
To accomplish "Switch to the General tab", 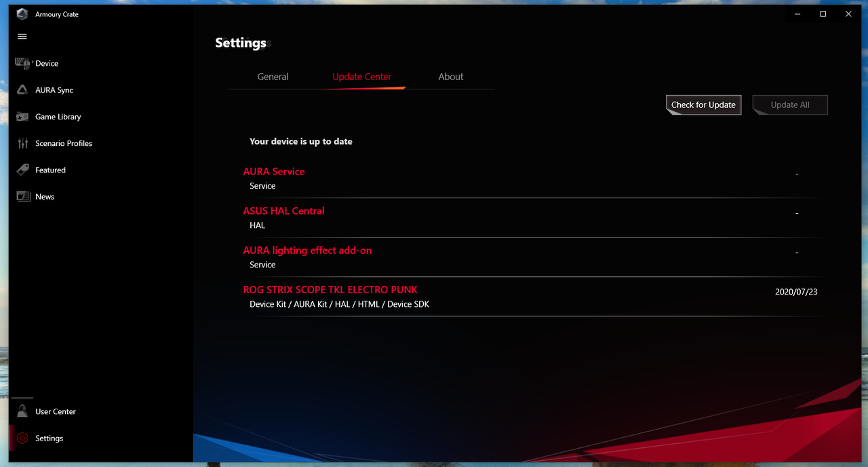I will click(273, 77).
